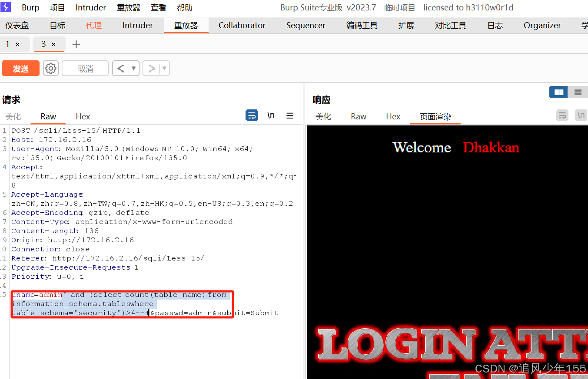Select response 页面渲染 tab
This screenshot has width=588, height=379.
pyautogui.click(x=435, y=116)
